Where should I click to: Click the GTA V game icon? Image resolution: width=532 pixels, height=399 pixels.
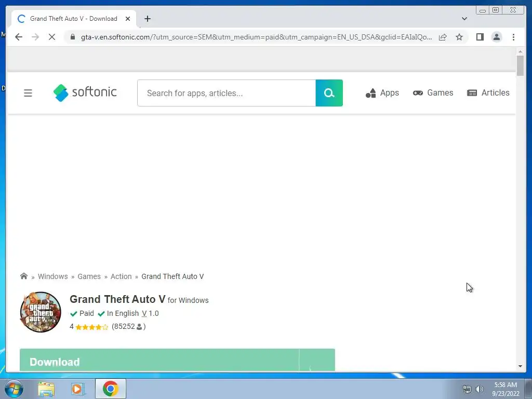(41, 312)
